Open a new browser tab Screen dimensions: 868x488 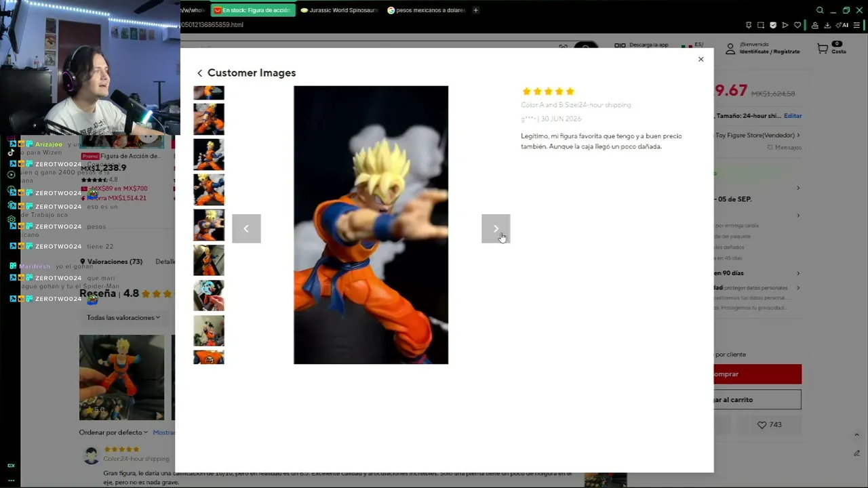[475, 10]
